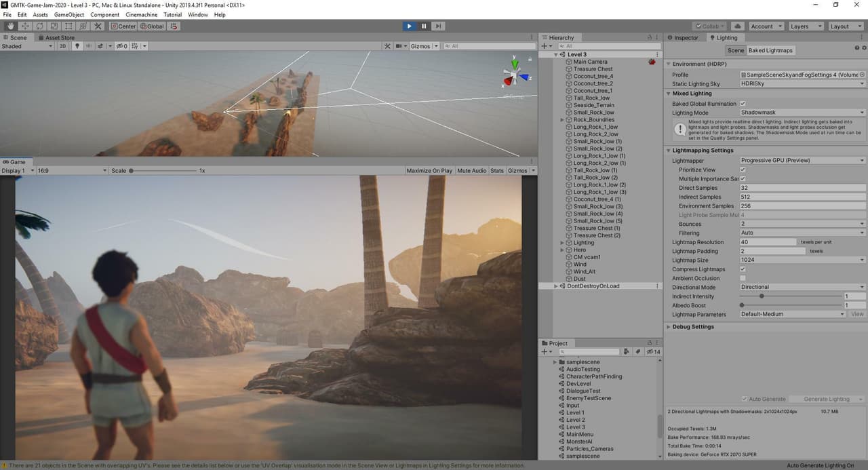Select the Rect Transform tool
The height and width of the screenshot is (470, 868).
(x=68, y=26)
